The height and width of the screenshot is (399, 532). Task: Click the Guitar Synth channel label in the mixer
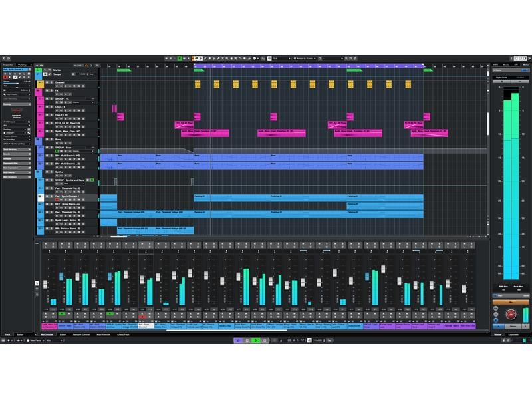point(354,326)
